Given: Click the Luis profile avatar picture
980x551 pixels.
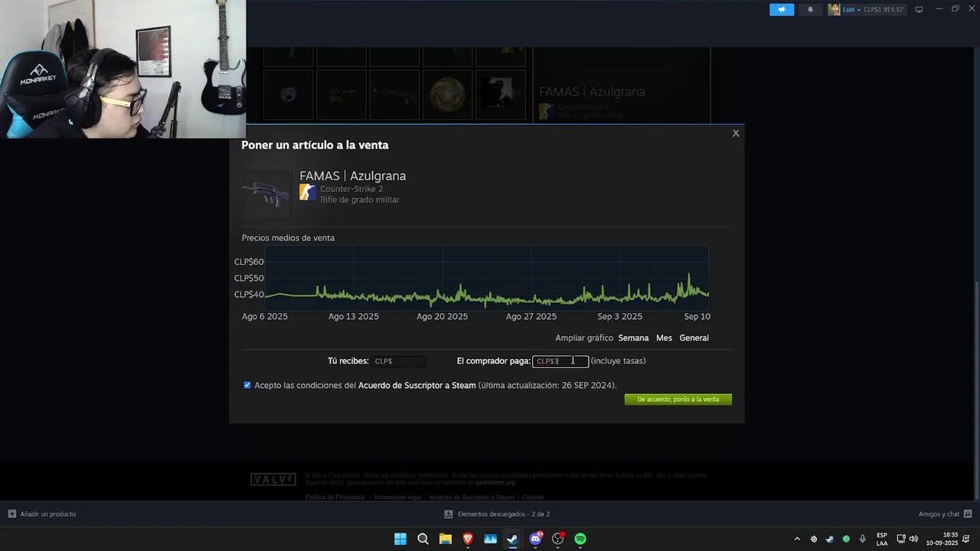Looking at the screenshot, I should [834, 9].
